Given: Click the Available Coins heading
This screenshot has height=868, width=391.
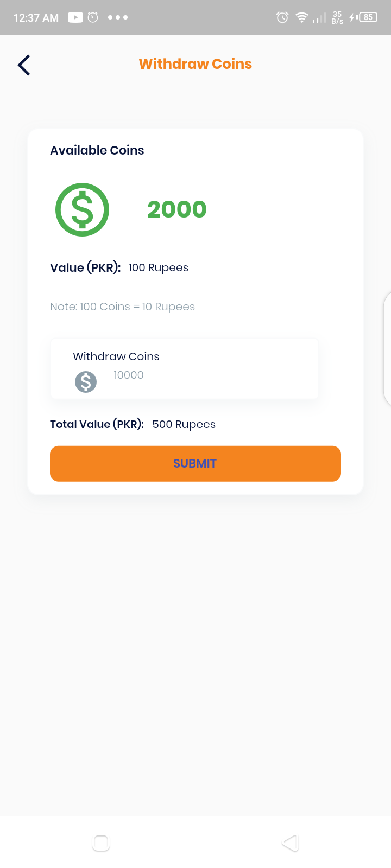Looking at the screenshot, I should point(97,150).
